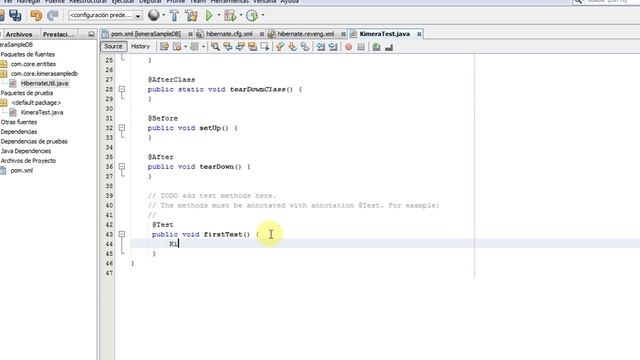The width and height of the screenshot is (640, 360).
Task: Close the KimeraTest.java editor tab
Action: 419,34
